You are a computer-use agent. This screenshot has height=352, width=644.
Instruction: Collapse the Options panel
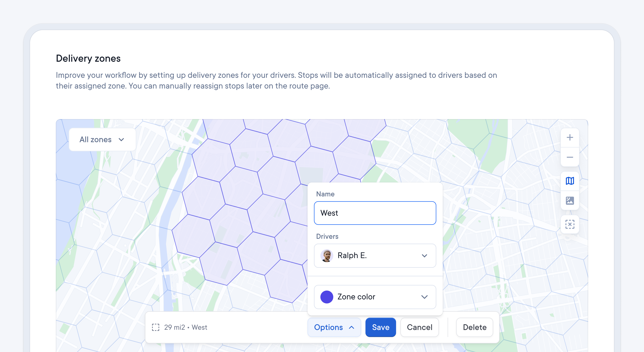[x=334, y=327]
